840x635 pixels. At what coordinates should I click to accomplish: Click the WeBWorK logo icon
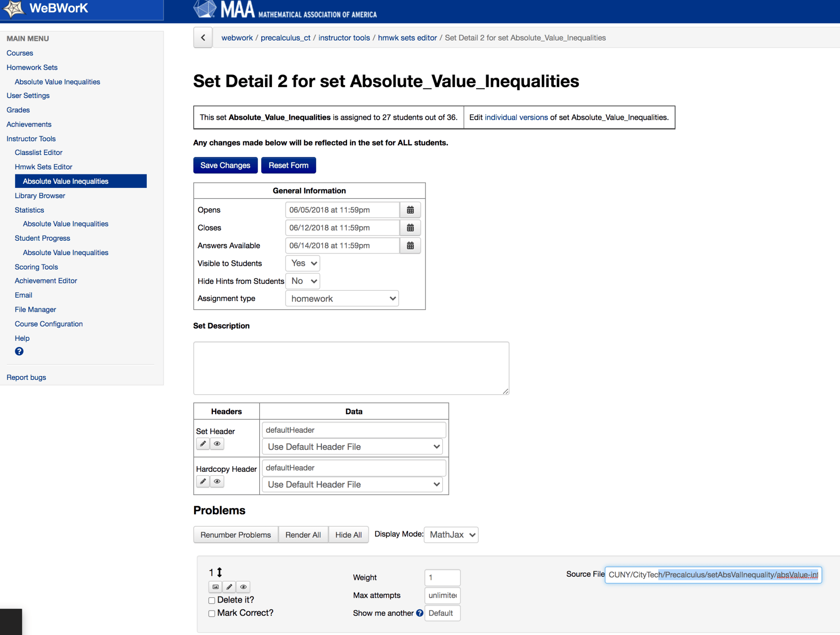point(14,9)
